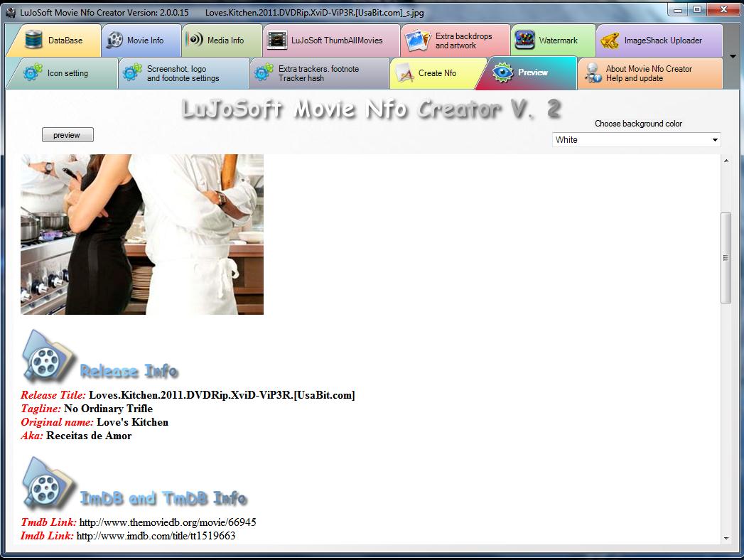Open the Media Info tab
This screenshot has height=560, width=744.
tap(222, 41)
